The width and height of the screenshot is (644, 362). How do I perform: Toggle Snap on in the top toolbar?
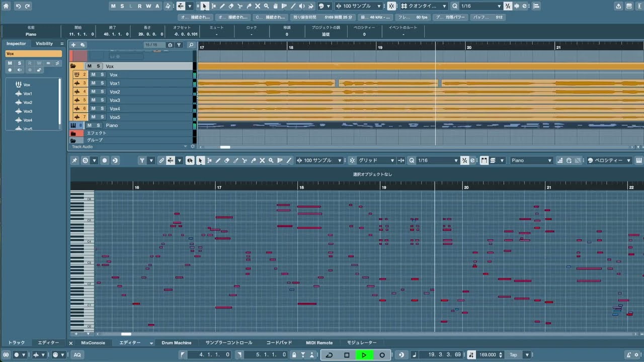(392, 6)
